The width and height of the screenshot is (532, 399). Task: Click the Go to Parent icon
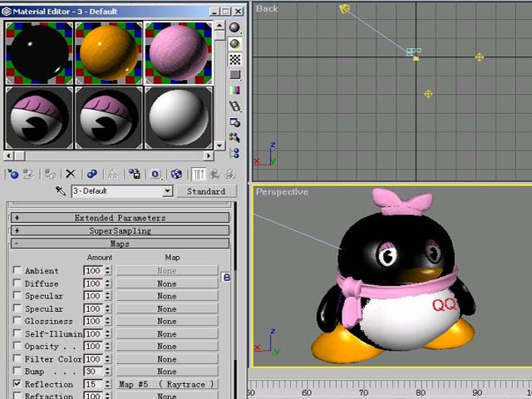(x=214, y=175)
